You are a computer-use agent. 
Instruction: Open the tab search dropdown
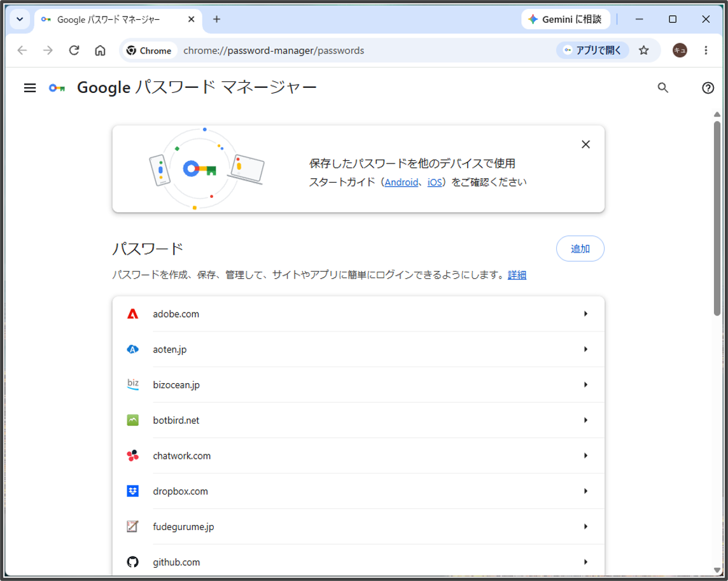point(20,20)
